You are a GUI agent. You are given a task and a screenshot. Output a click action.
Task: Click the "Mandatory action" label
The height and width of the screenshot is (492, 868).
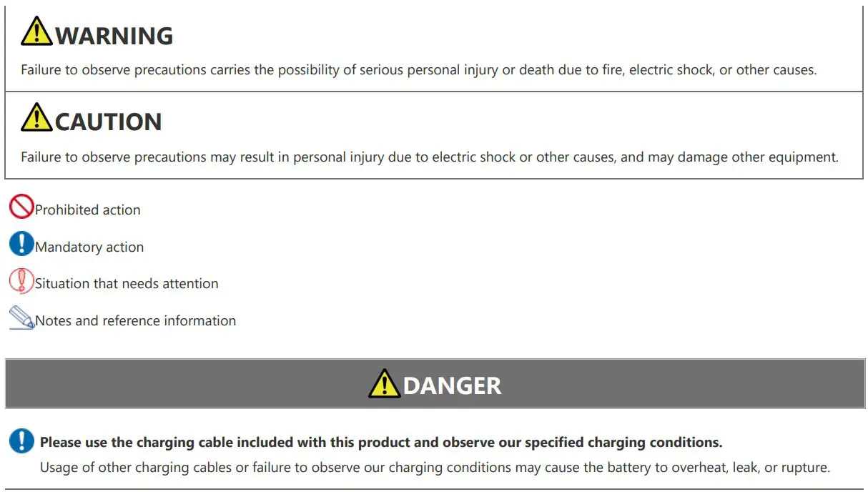pyautogui.click(x=89, y=247)
